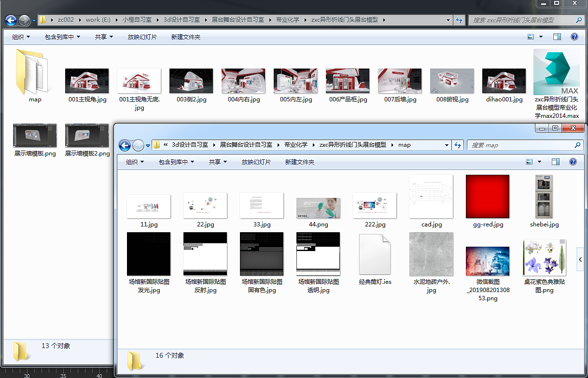Change view icon in back window
This screenshot has height=378, width=588.
pyautogui.click(x=531, y=37)
